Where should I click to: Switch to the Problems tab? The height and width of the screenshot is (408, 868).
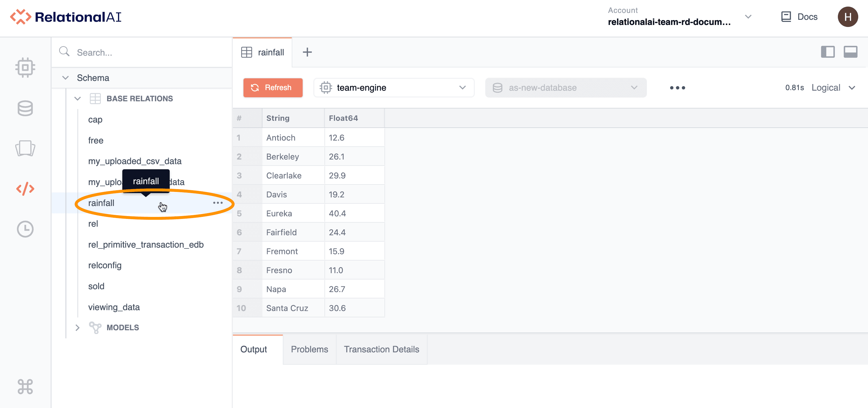pos(309,349)
